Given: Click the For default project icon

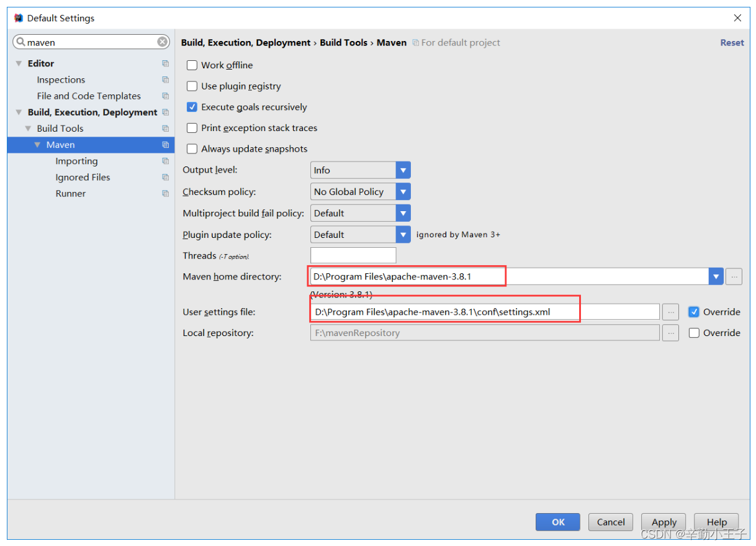Looking at the screenshot, I should (416, 43).
